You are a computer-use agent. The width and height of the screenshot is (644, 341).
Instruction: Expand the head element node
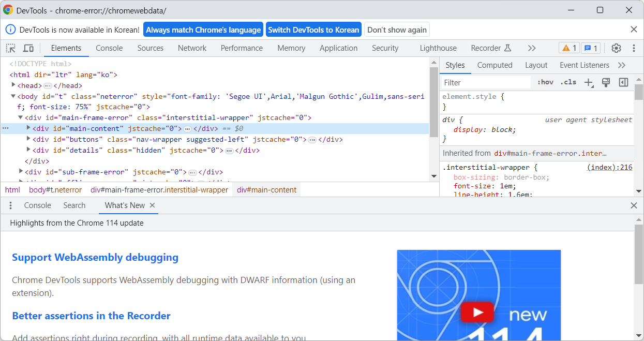click(13, 85)
